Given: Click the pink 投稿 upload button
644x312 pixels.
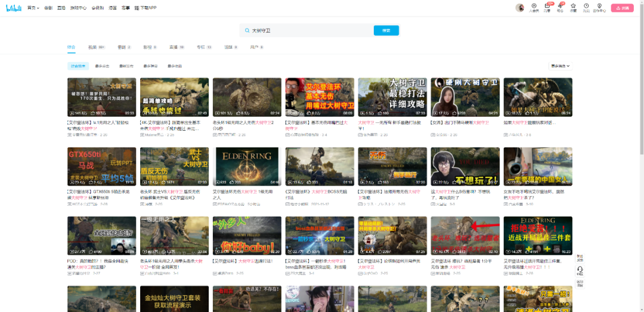Looking at the screenshot, I should point(623,8).
